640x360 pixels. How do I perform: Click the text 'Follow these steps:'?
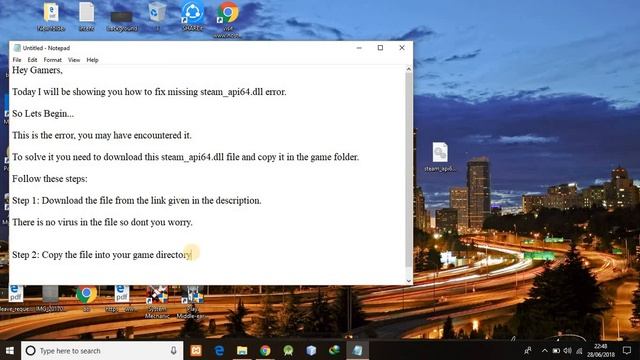pos(50,179)
